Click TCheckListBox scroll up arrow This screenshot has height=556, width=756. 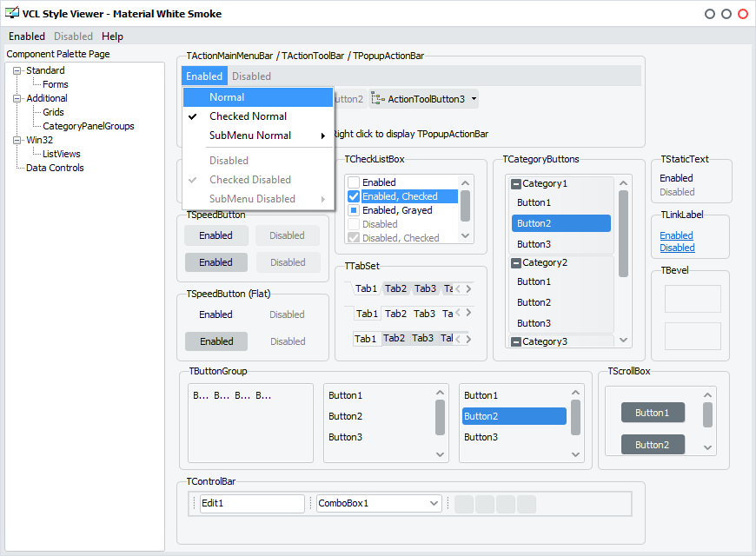point(465,182)
